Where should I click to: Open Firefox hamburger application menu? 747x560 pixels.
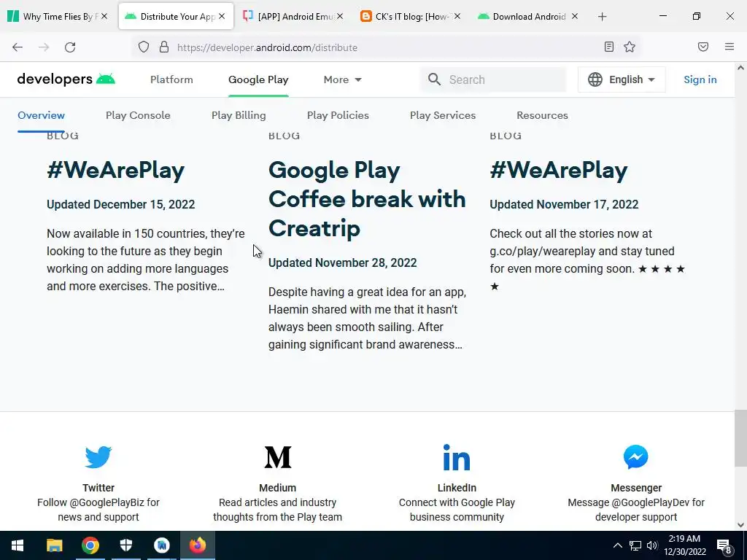[x=729, y=47]
